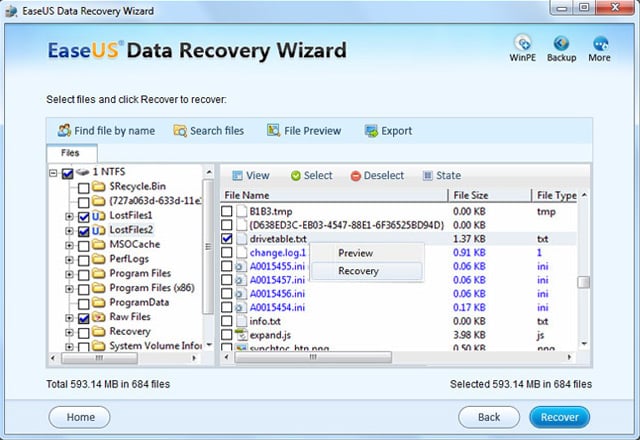
Task: Expand the MSOCache tree node
Action: (69, 246)
